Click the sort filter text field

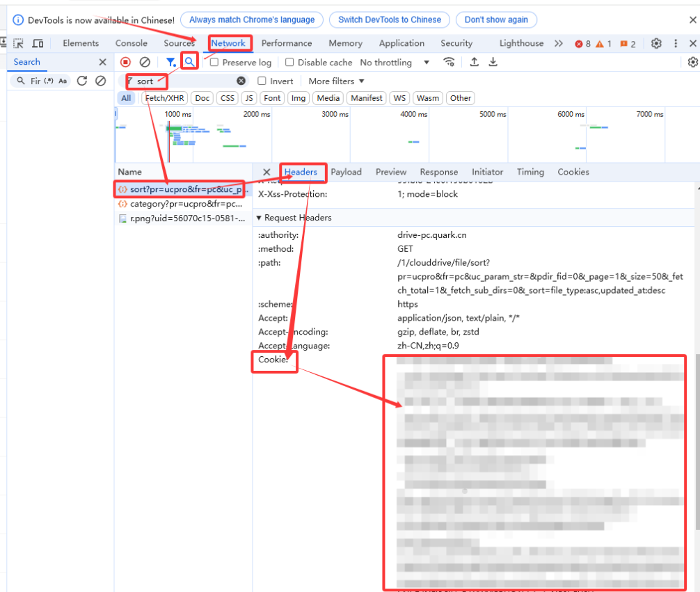[184, 81]
